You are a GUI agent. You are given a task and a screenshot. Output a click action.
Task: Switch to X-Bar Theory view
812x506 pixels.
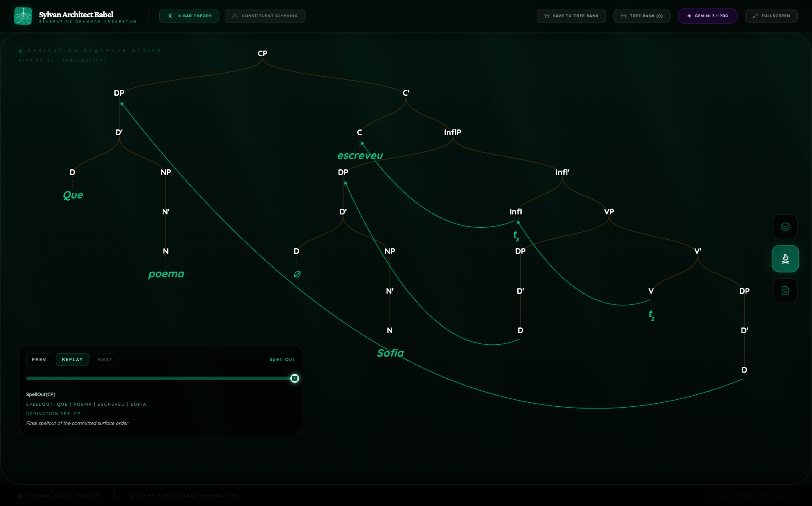click(x=189, y=16)
